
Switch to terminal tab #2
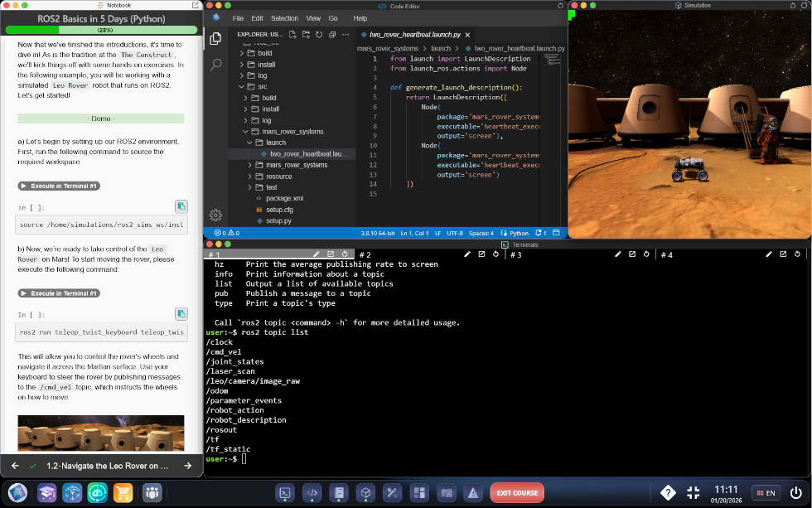[x=365, y=254]
